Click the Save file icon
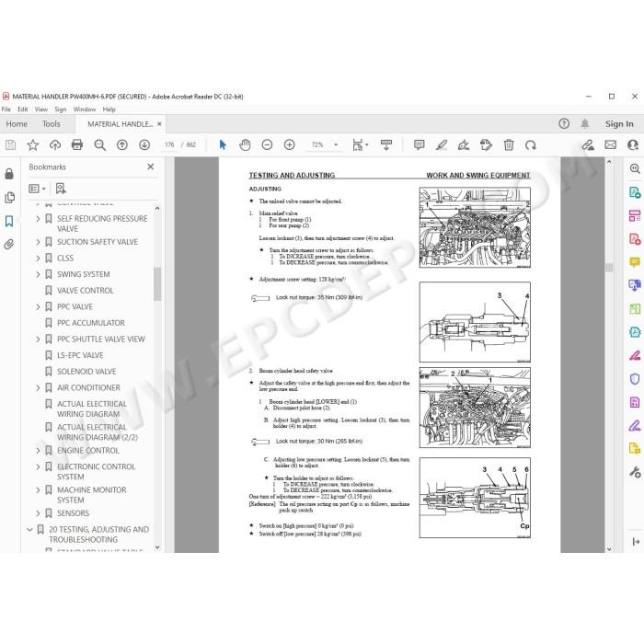The width and height of the screenshot is (644, 644). click(11, 145)
